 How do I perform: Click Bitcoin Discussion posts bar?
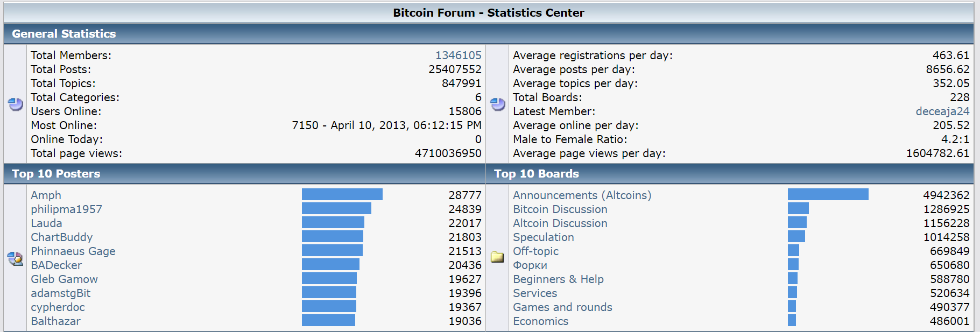click(x=798, y=208)
